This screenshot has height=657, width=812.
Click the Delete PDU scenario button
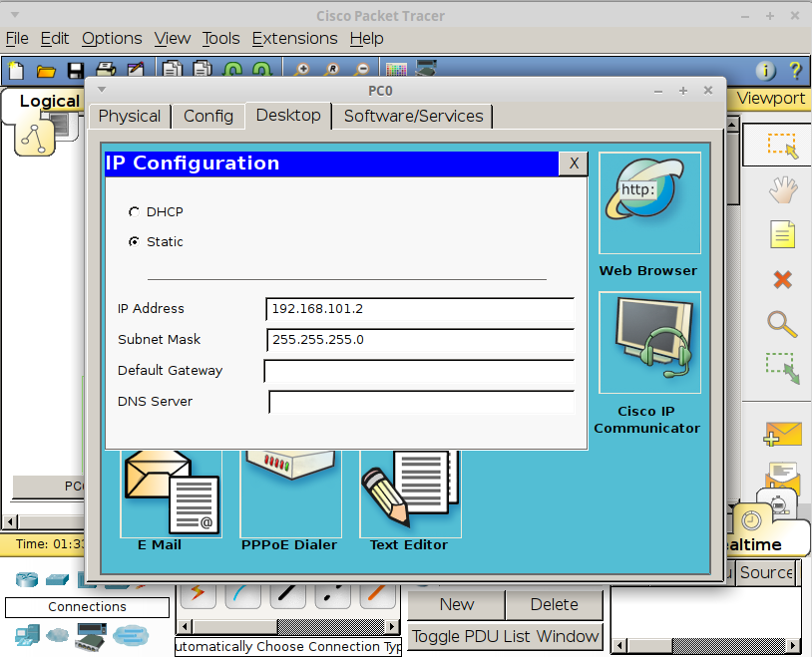[x=554, y=605]
